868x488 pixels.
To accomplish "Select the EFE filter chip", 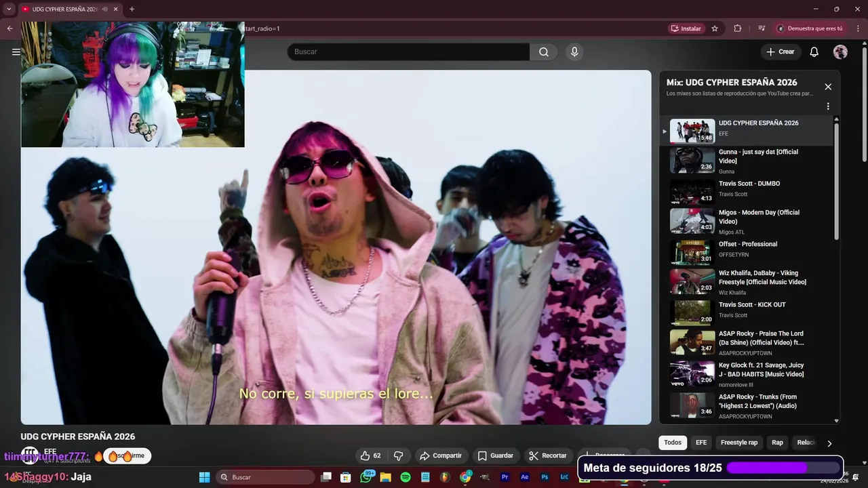I will click(x=701, y=443).
